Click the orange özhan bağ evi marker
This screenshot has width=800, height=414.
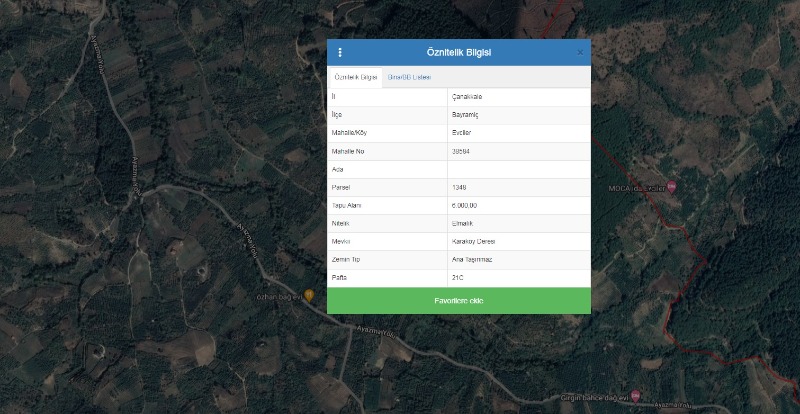tap(309, 295)
